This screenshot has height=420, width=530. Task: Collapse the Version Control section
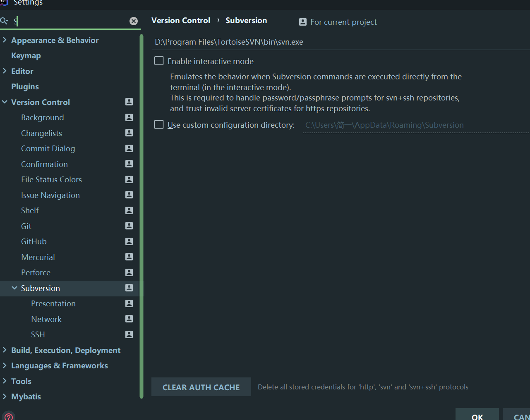pos(5,102)
